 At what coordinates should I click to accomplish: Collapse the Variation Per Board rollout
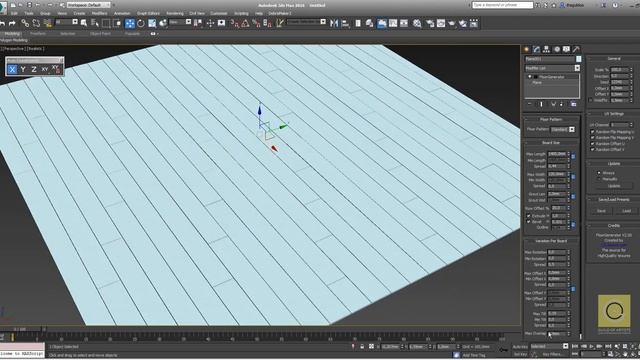tap(551, 241)
